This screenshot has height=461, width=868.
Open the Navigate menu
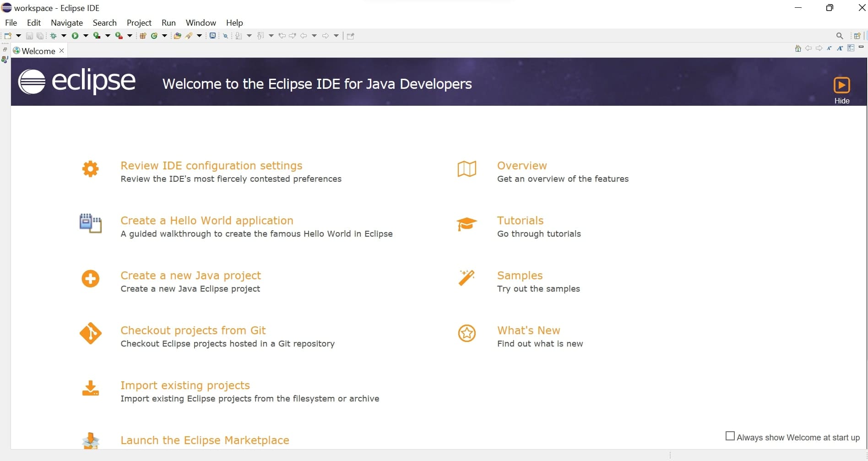tap(66, 22)
